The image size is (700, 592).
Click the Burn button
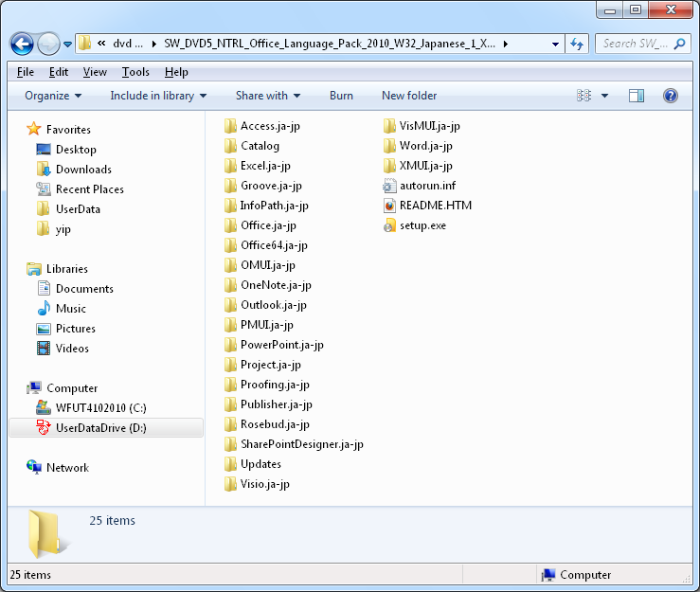pyautogui.click(x=341, y=96)
